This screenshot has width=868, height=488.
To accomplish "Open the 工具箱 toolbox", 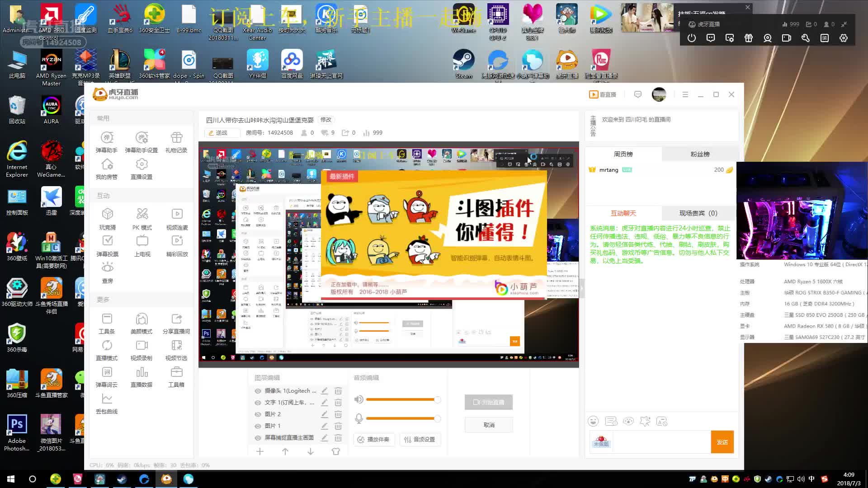I will pyautogui.click(x=176, y=377).
